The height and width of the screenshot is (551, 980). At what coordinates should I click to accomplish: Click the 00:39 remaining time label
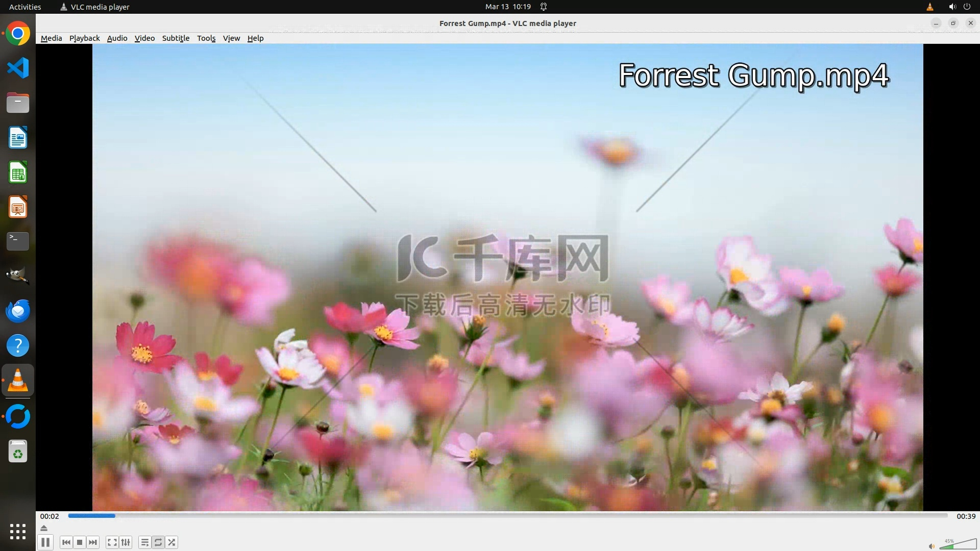point(966,516)
